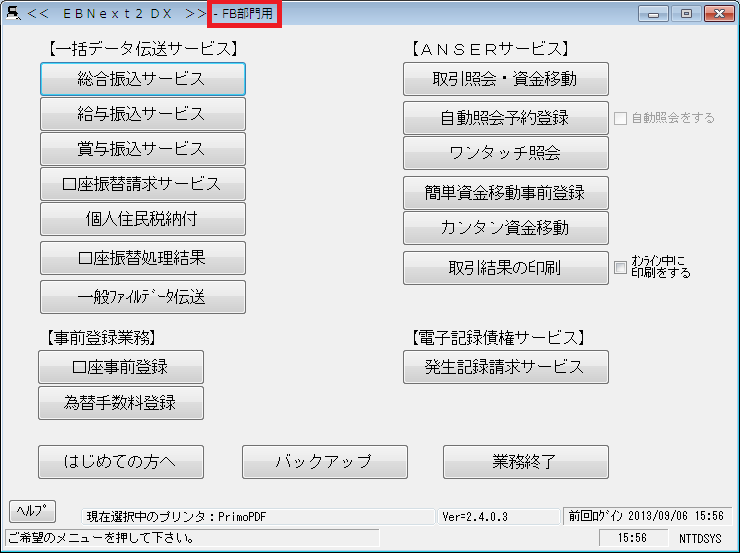The height and width of the screenshot is (553, 740).
Task: Click the 【事前登録業務】 heading
Action: click(101, 337)
